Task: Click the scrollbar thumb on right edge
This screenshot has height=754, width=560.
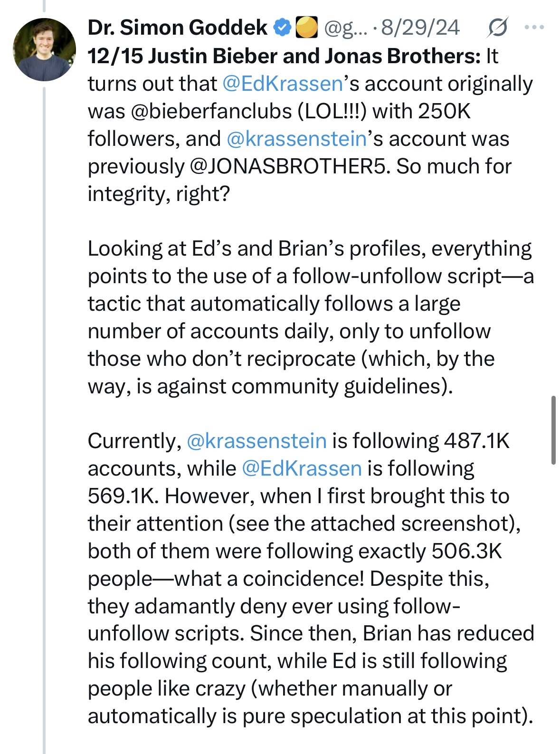Action: pyautogui.click(x=553, y=429)
